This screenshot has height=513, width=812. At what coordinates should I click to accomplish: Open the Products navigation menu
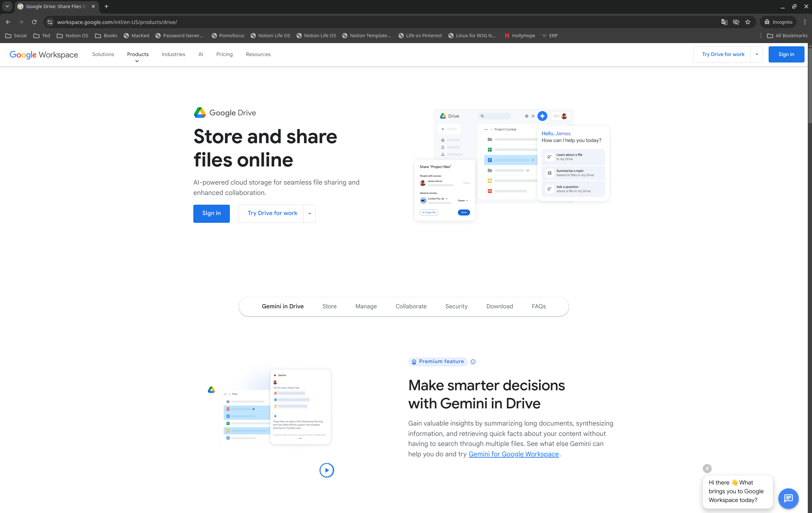138,54
